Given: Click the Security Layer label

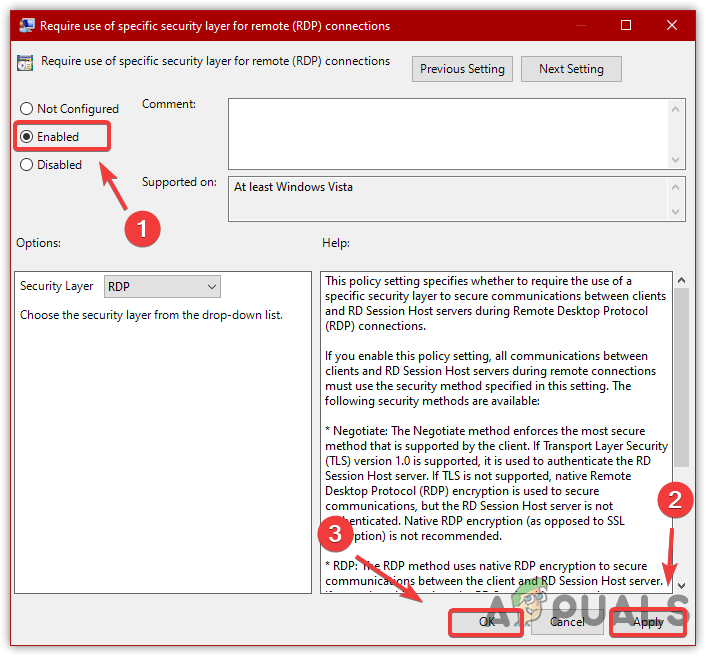Looking at the screenshot, I should (57, 286).
